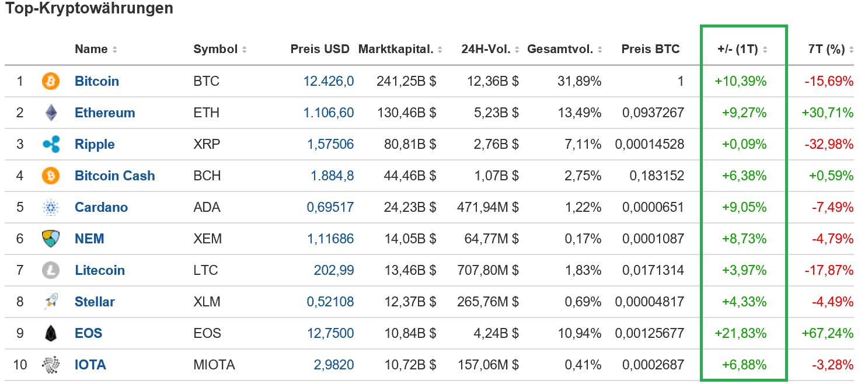Viewport: 868px width, 384px height.
Task: Open the Bitcoin Cash name link
Action: click(114, 176)
